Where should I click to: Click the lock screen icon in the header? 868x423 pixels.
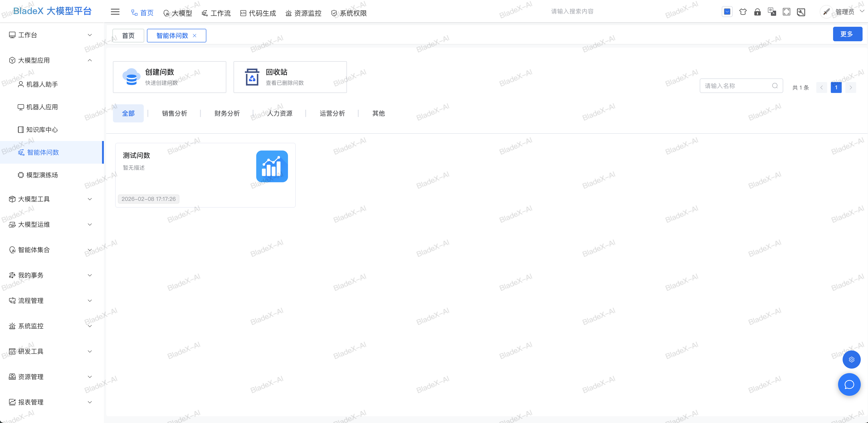758,12
